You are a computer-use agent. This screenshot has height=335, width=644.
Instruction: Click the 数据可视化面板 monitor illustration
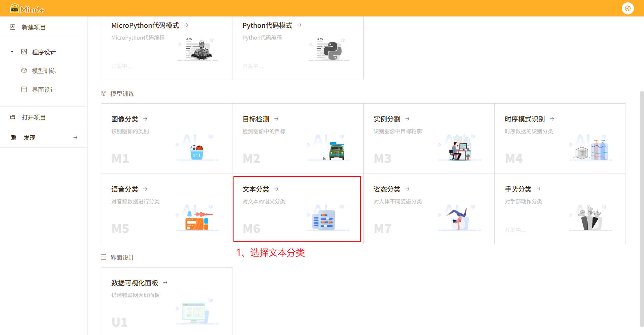click(197, 312)
